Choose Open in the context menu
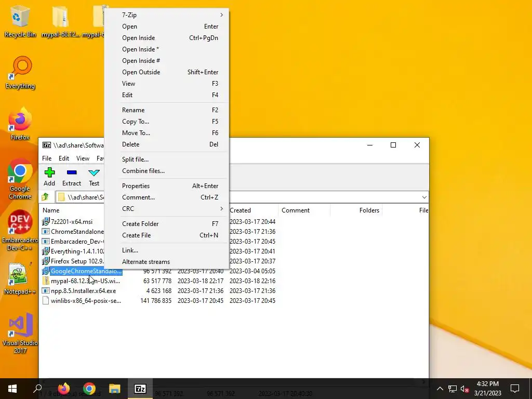 (167, 26)
